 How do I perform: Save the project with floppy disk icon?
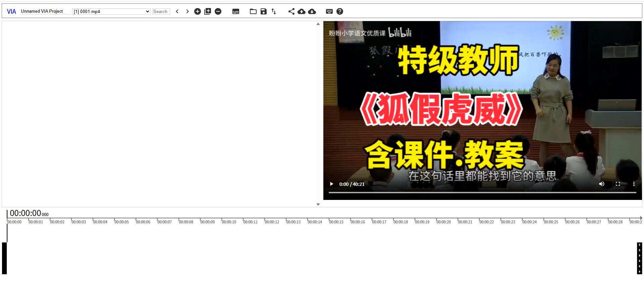click(264, 11)
